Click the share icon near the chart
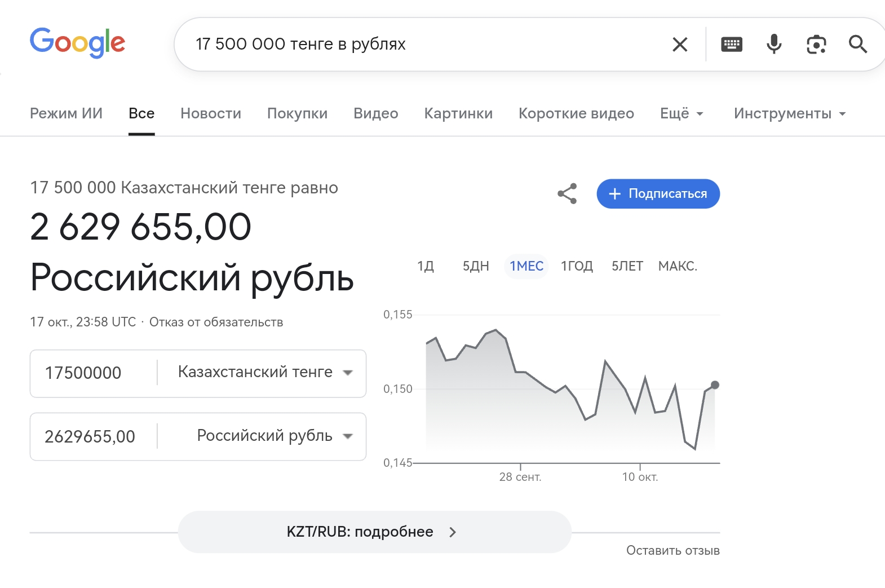Screen dimensions: 885x588 point(567,193)
